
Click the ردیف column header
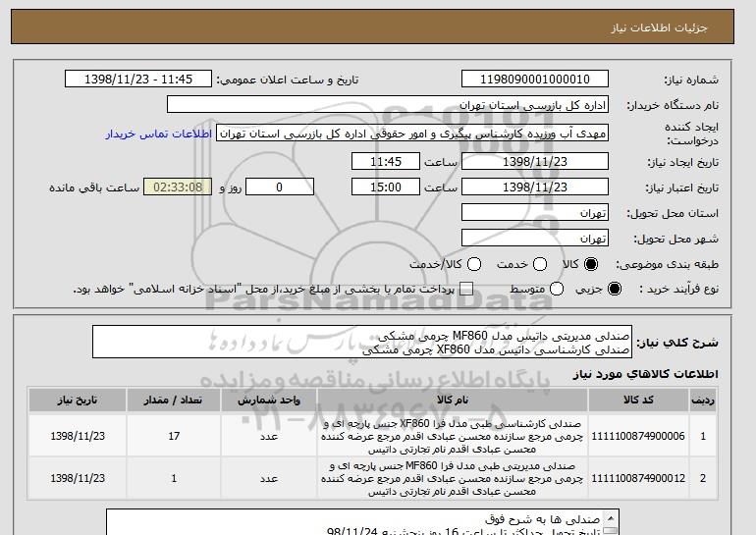703,401
